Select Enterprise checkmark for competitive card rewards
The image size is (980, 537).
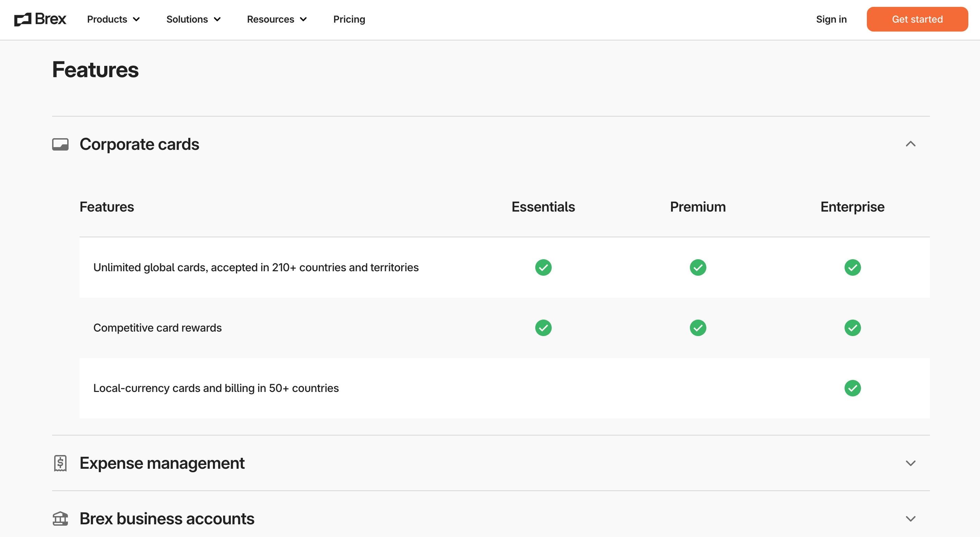pos(853,328)
